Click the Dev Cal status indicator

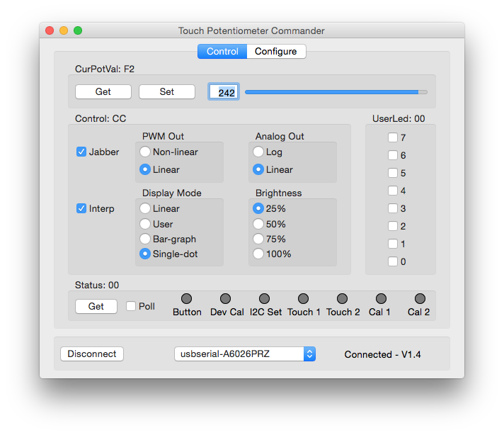(225, 298)
